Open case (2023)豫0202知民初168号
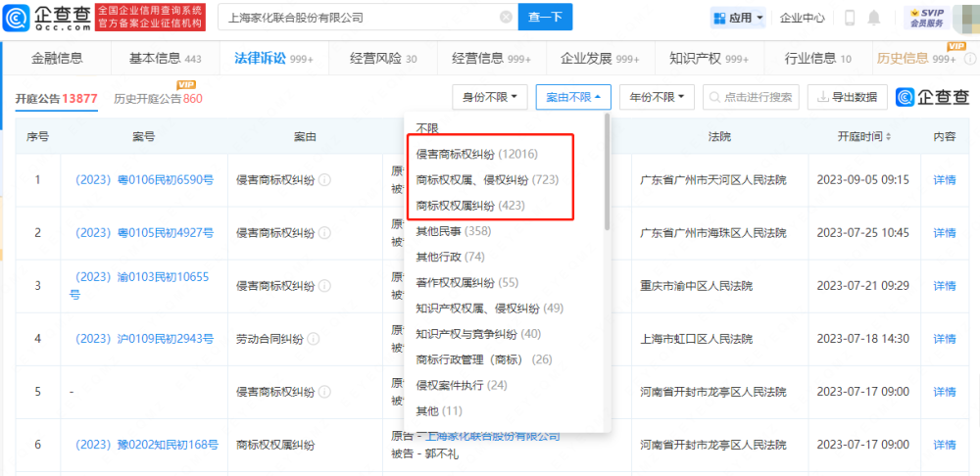The image size is (980, 476). [x=147, y=445]
